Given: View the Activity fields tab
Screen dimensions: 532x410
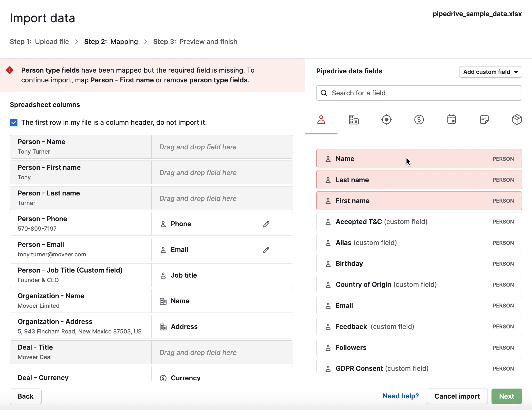Looking at the screenshot, I should coord(452,120).
